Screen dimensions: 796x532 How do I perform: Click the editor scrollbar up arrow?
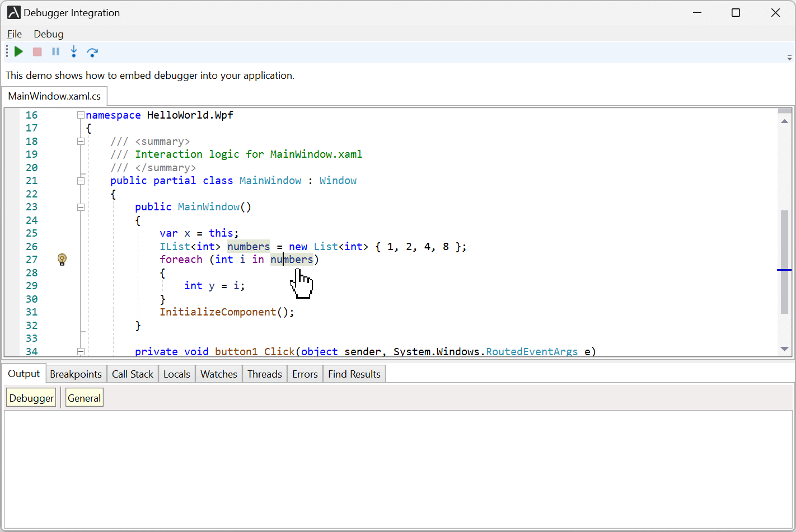pos(785,121)
